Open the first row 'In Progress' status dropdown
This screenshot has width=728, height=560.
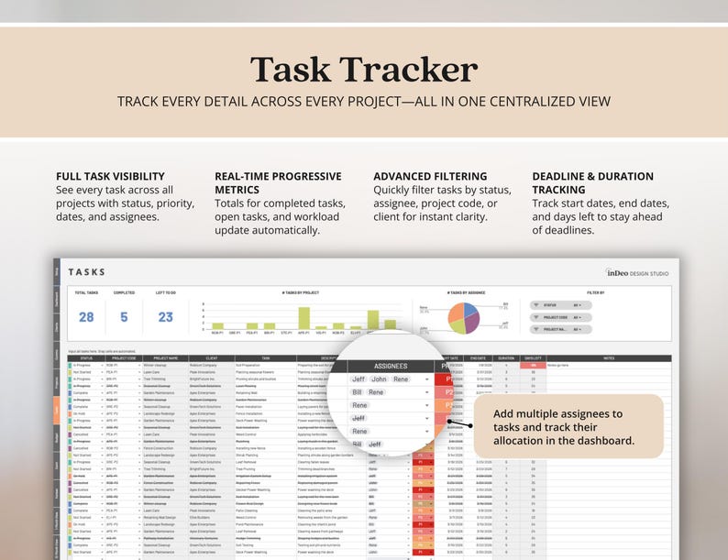pos(102,366)
